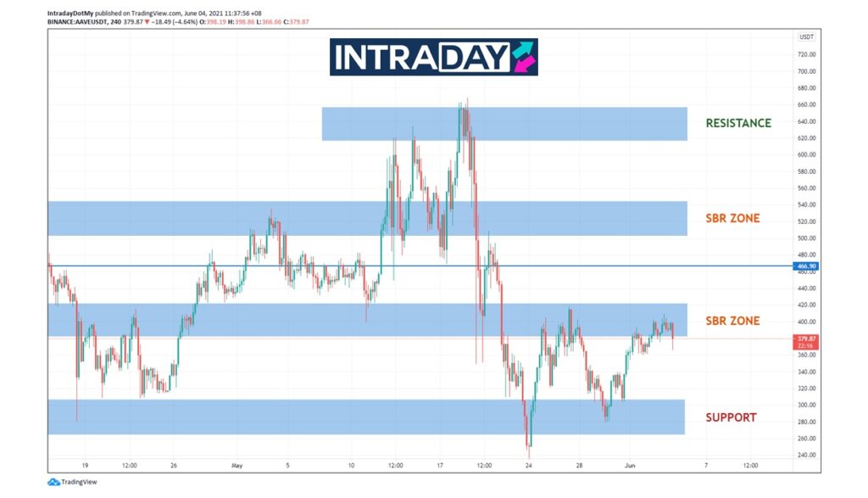868x498 pixels.
Task: Select the RESISTANCE text label
Action: pos(738,123)
